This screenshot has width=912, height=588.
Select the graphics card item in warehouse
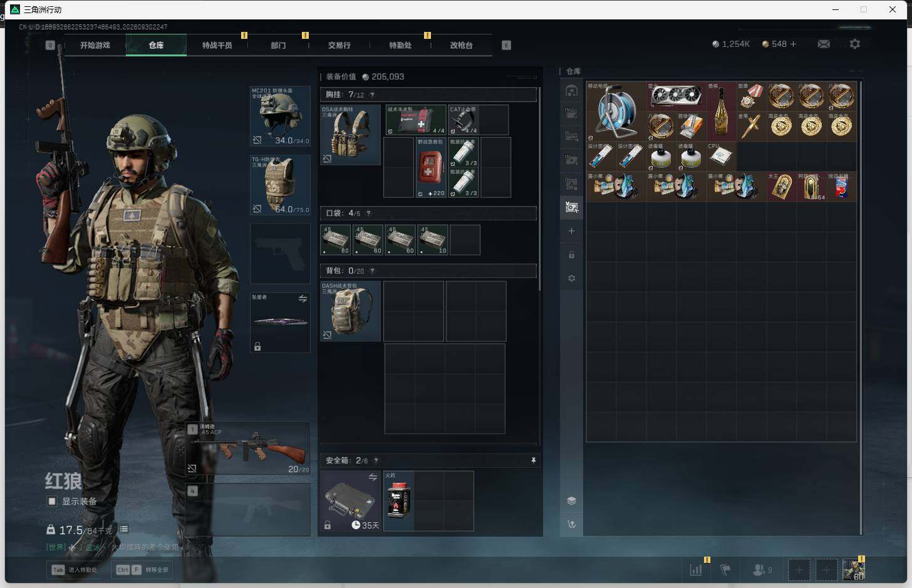(x=676, y=96)
